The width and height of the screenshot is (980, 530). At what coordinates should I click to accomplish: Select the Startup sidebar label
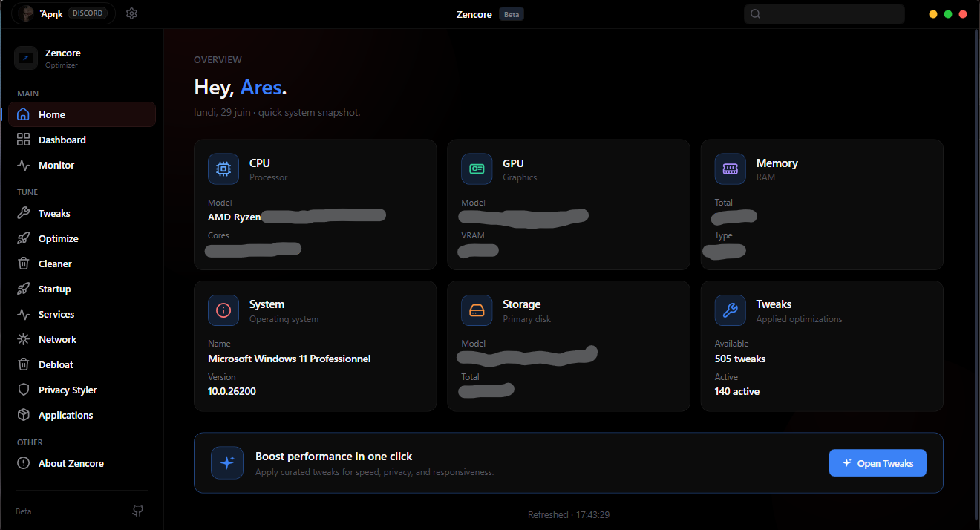click(55, 289)
